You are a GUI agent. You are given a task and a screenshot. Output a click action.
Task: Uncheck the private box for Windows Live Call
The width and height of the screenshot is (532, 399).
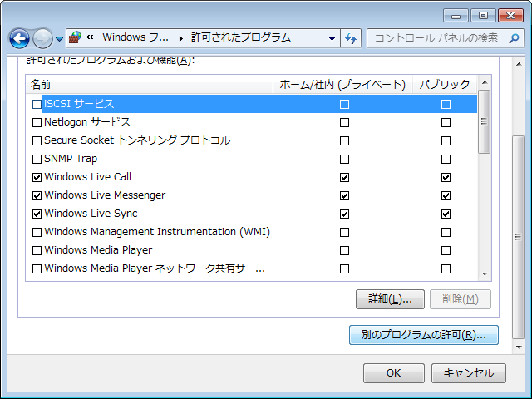click(x=344, y=177)
